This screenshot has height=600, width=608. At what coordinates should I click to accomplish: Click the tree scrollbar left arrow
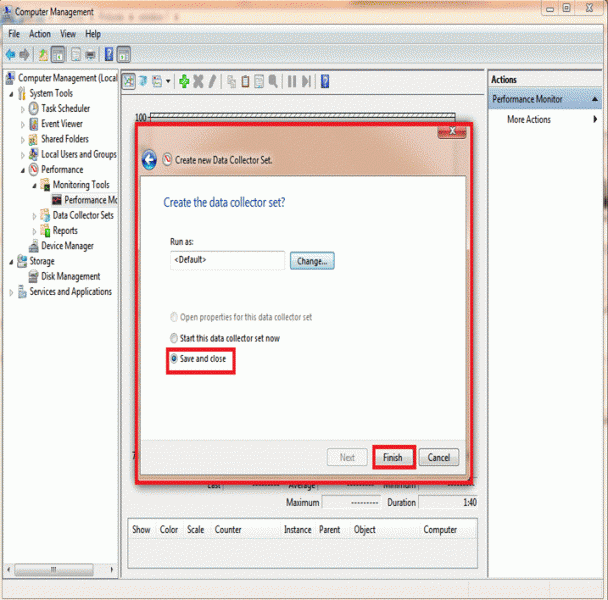tap(9, 570)
